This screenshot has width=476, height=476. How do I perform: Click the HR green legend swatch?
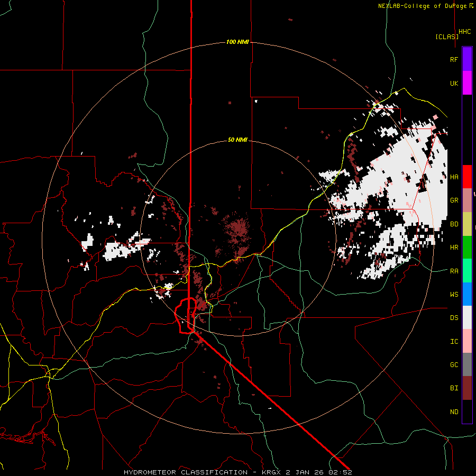(x=467, y=247)
